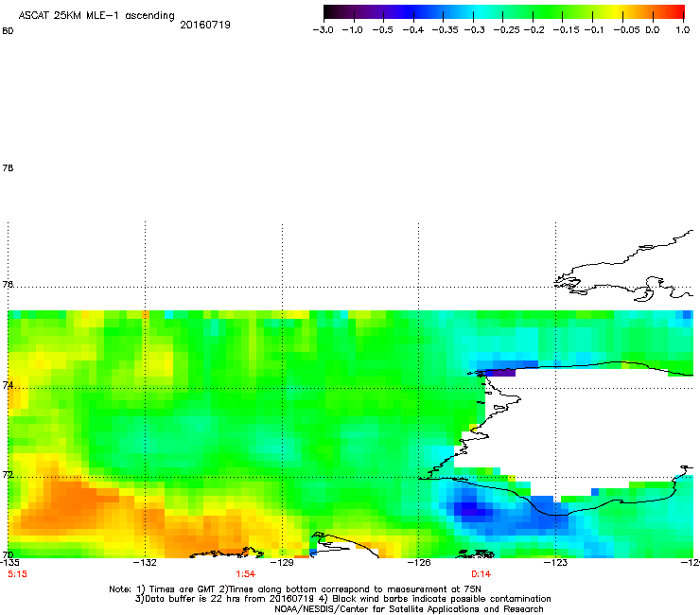Select the -0.35 colorbar label
Viewport: 700px width, 615px height.
446,30
